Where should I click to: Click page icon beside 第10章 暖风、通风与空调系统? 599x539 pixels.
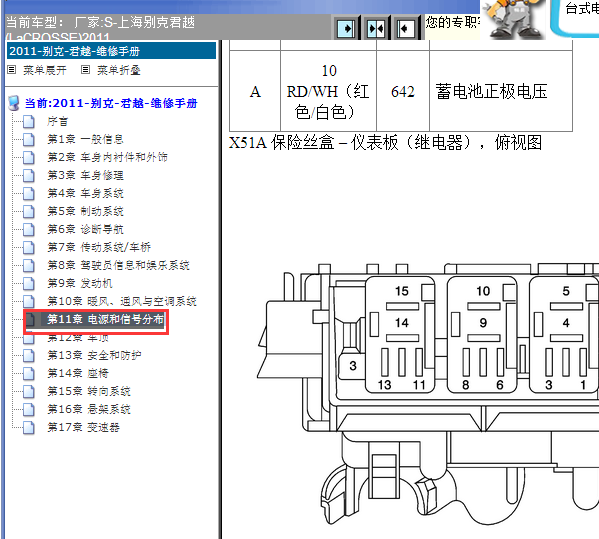[29, 301]
